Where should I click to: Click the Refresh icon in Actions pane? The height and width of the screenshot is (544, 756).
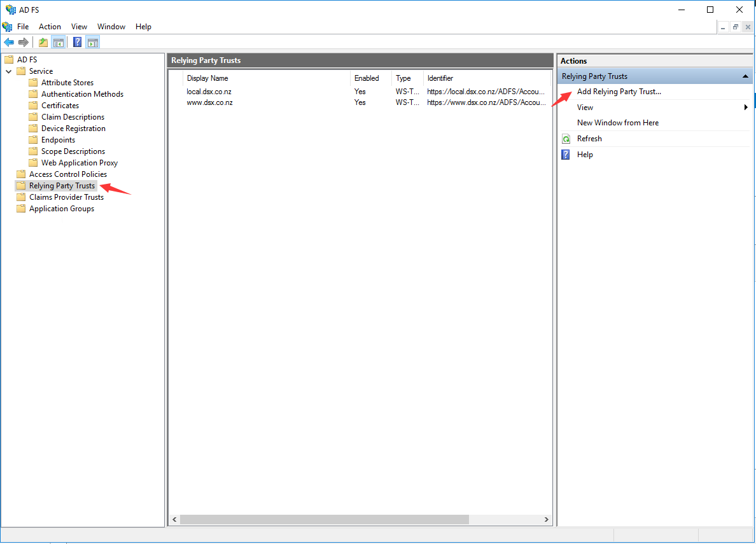[566, 139]
